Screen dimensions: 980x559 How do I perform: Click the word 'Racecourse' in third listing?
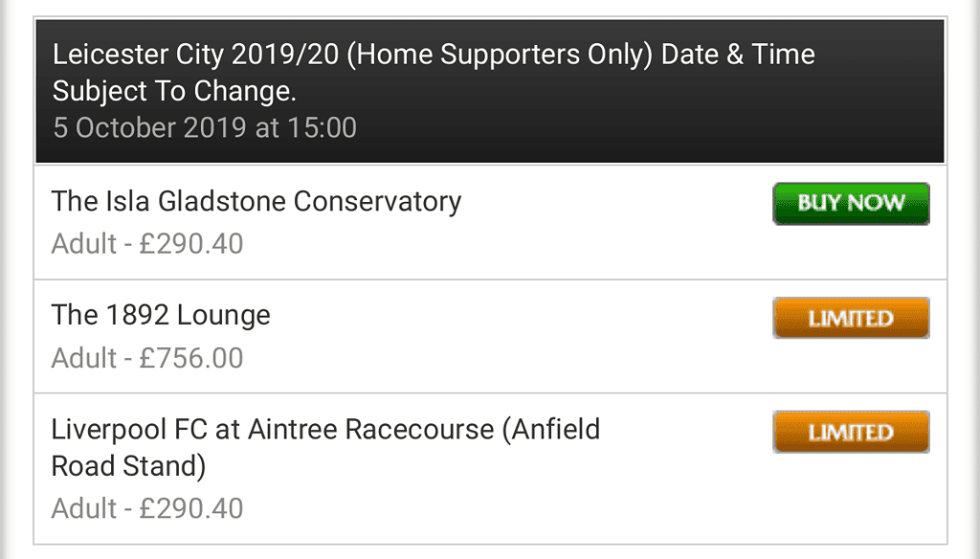419,430
